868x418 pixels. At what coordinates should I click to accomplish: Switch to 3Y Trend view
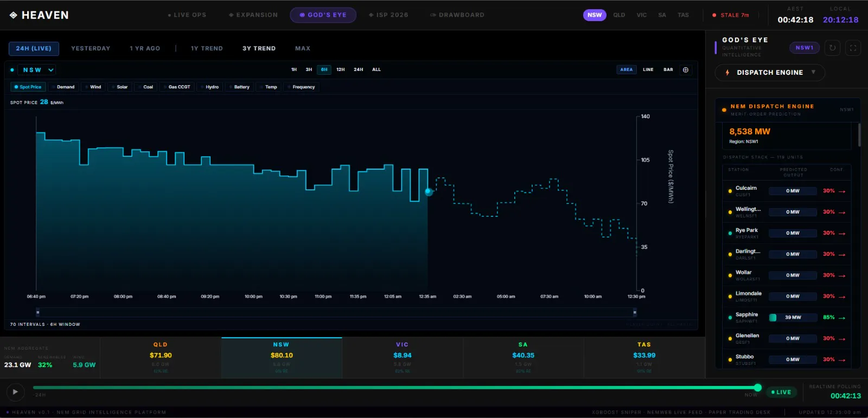pyautogui.click(x=259, y=49)
